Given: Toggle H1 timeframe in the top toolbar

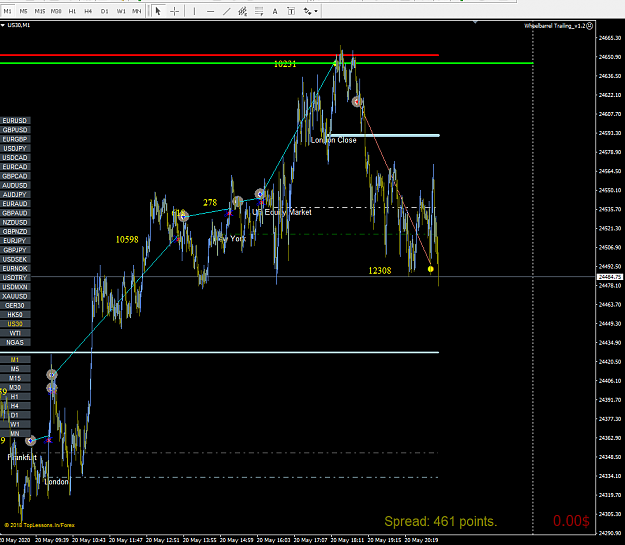Looking at the screenshot, I should (x=72, y=11).
